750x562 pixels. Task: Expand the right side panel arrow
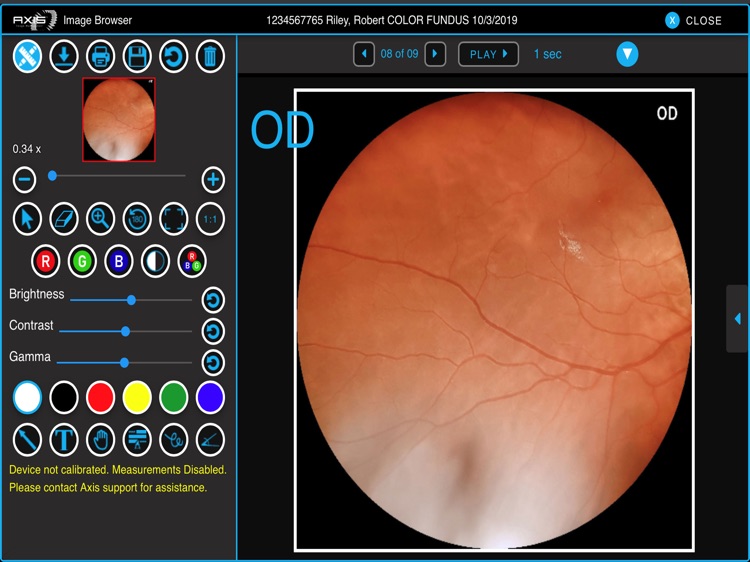point(737,319)
